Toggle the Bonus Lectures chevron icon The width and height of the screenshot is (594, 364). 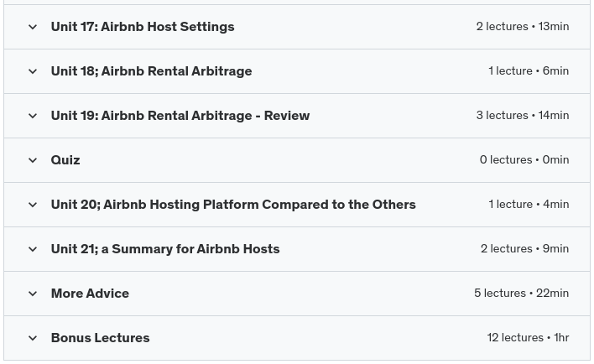point(33,338)
